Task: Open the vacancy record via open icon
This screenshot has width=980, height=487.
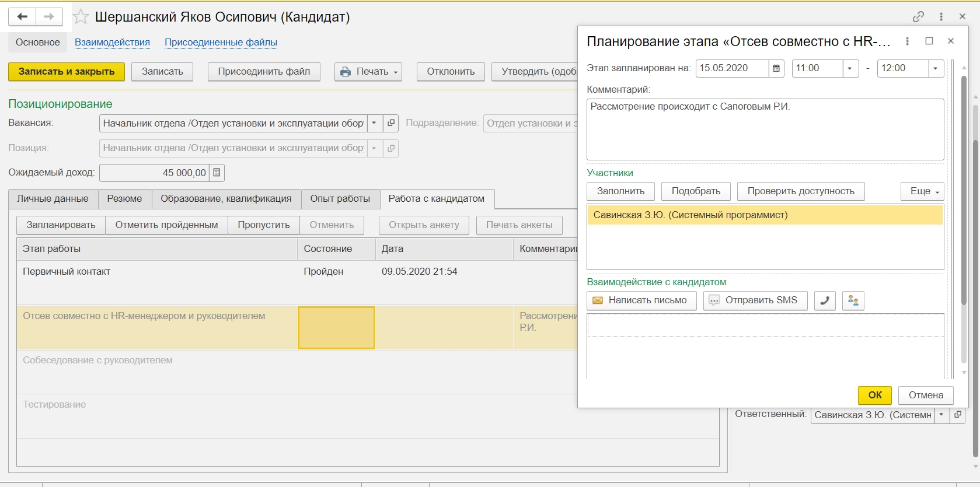Action: point(391,123)
